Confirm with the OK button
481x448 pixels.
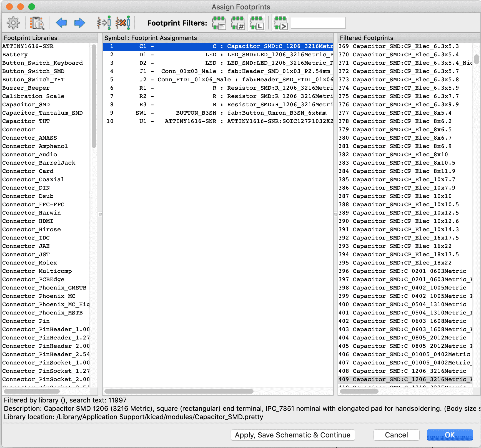coord(450,435)
